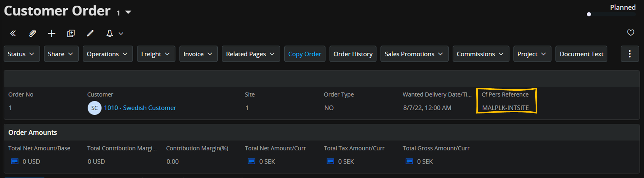Expand the Status dropdown
The width and height of the screenshot is (644, 178).
(21, 54)
